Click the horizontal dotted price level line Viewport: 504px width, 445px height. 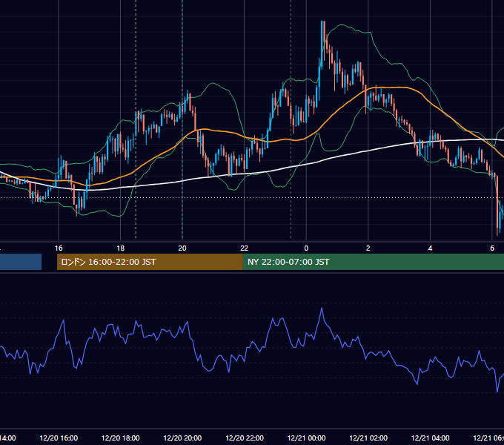pyautogui.click(x=252, y=198)
